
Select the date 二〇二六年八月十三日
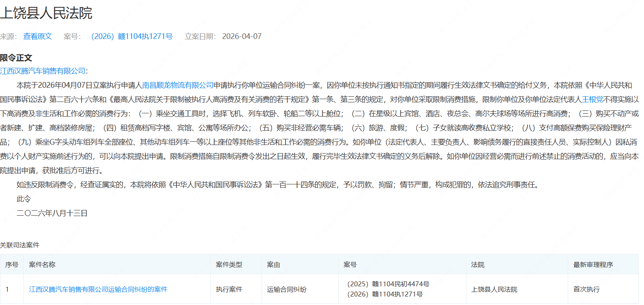coord(52,213)
